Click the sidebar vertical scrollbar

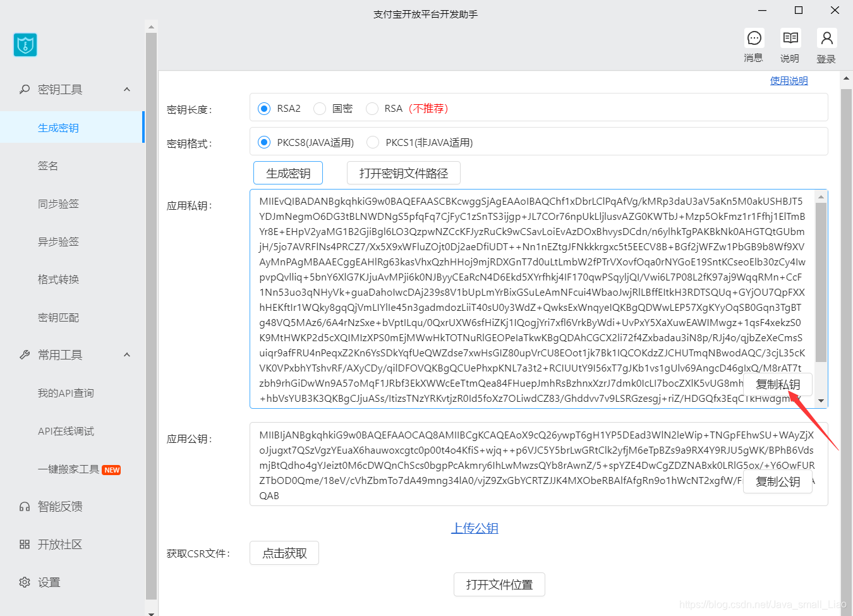151,316
